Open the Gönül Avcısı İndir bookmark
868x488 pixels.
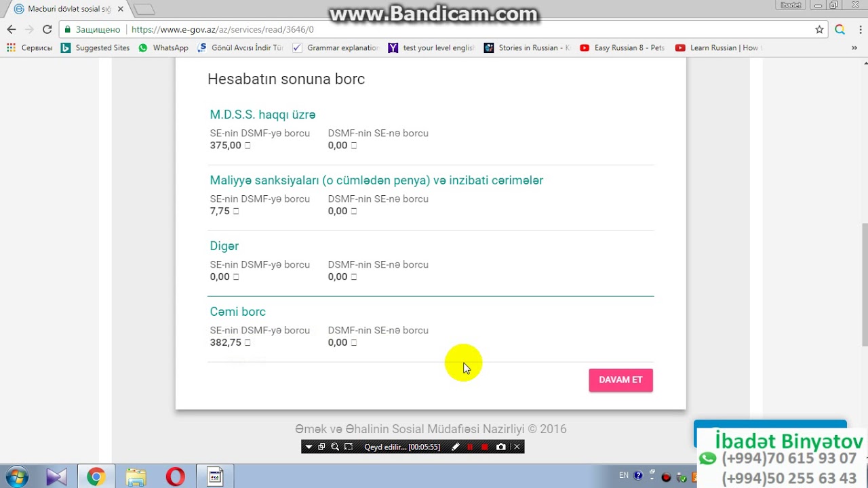tap(240, 47)
